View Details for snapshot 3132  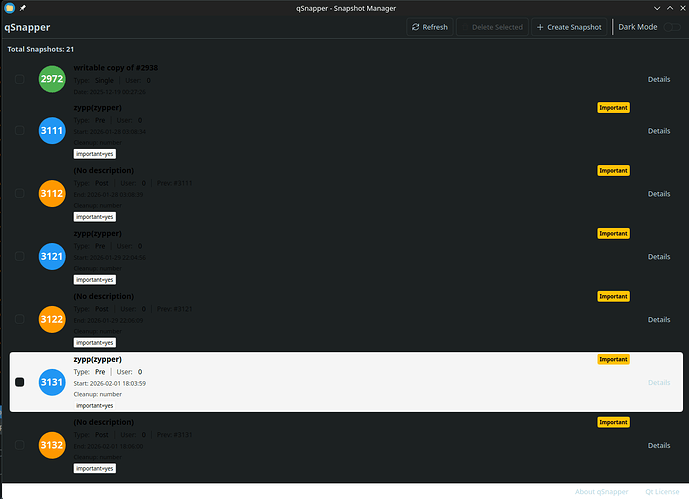tap(658, 445)
